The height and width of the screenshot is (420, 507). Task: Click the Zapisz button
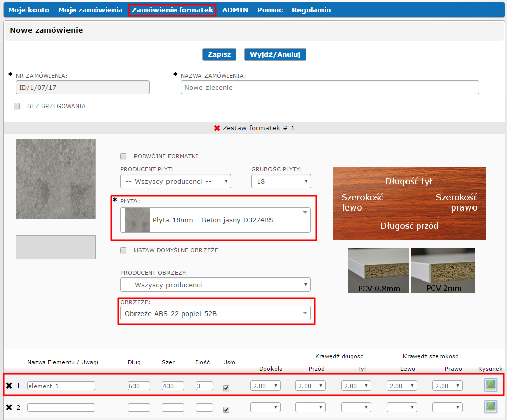click(x=219, y=55)
